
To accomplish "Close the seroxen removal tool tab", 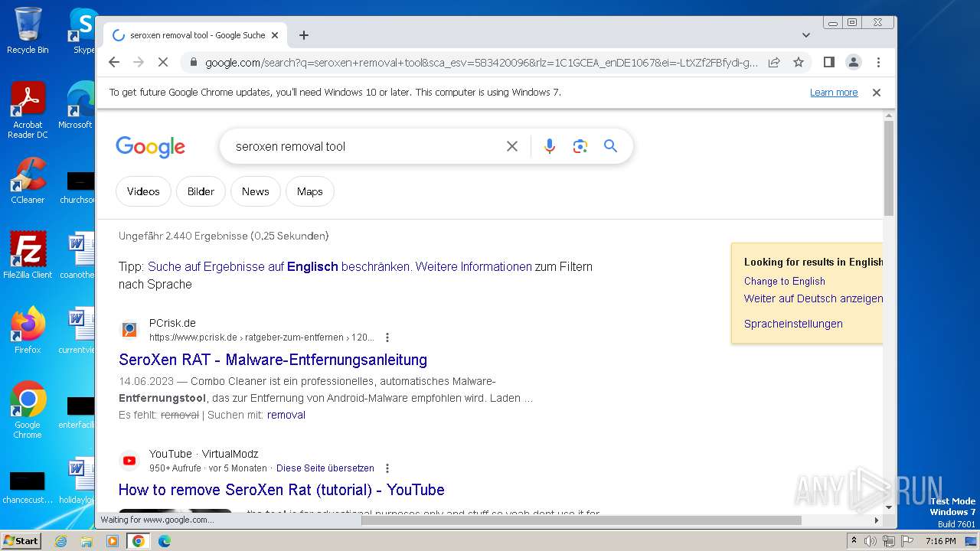I will click(276, 35).
